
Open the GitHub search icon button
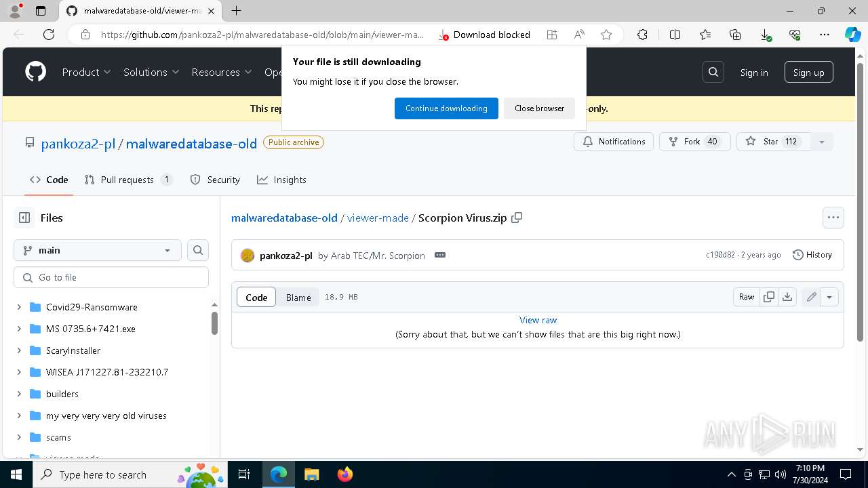pos(713,72)
